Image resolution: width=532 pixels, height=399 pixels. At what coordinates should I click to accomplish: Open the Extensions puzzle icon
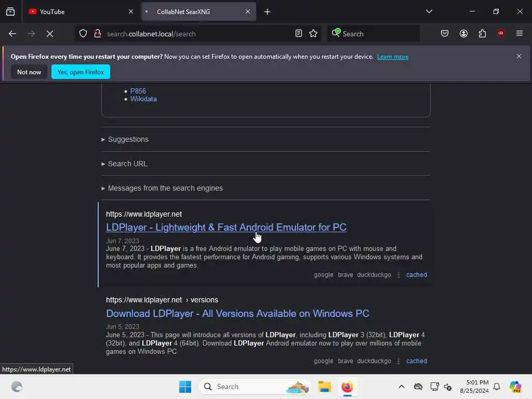[483, 34]
